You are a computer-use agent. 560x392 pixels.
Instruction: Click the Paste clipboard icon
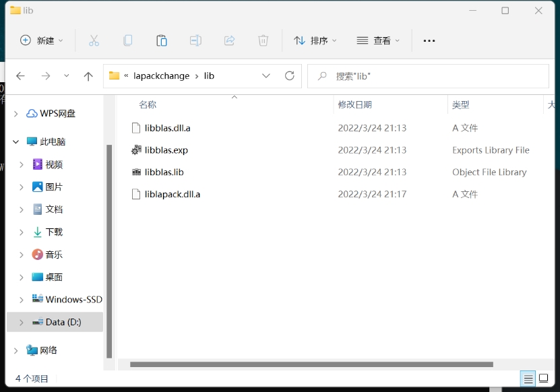pyautogui.click(x=162, y=40)
